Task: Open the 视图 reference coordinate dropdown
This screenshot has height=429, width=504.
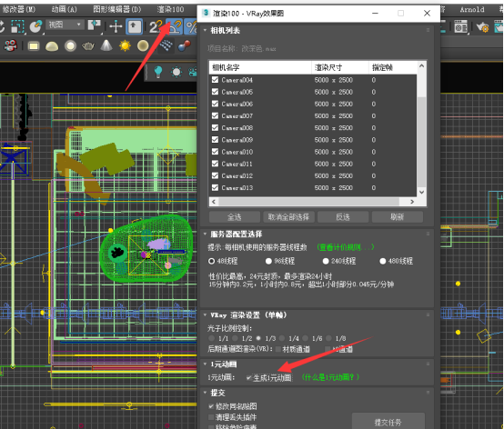Action: tap(66, 25)
